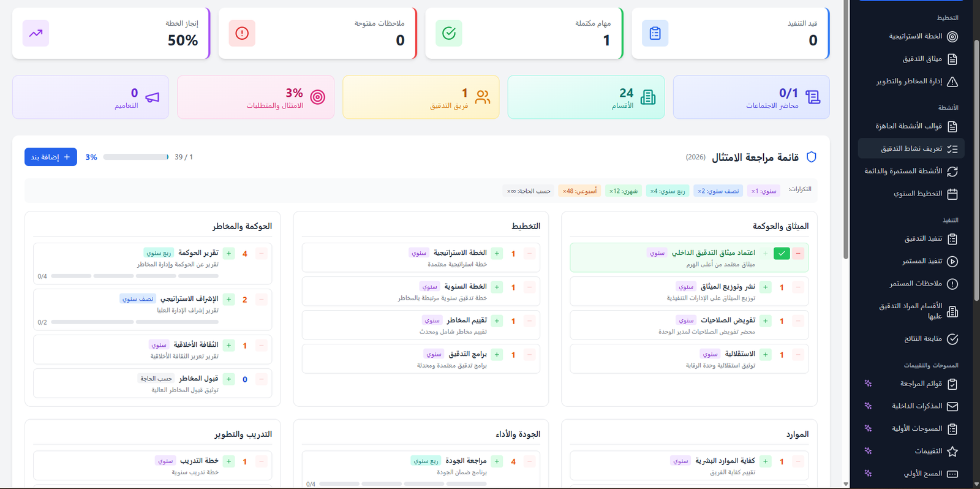The height and width of the screenshot is (489, 980).
Task: Increase count with plus on قبول المخاطر
Action: (228, 379)
